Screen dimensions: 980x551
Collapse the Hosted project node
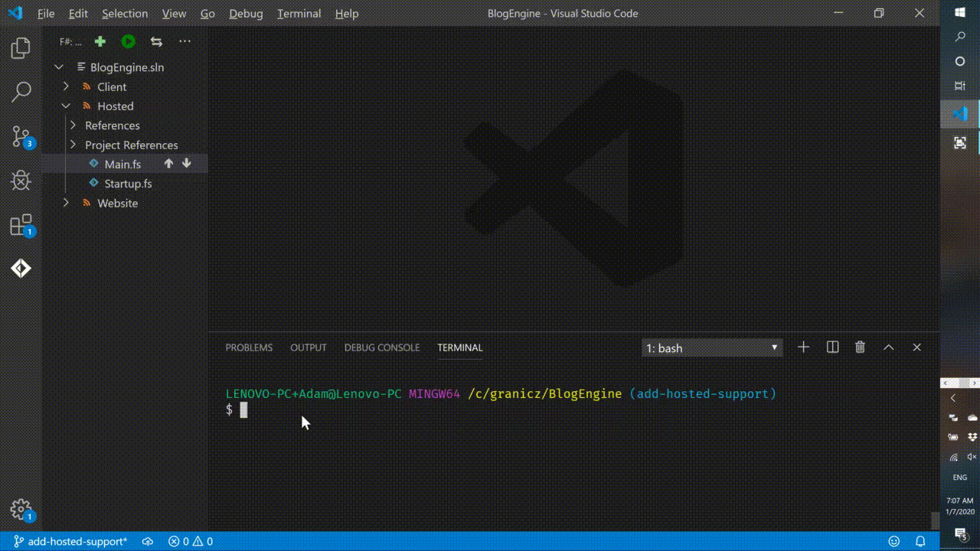coord(66,106)
